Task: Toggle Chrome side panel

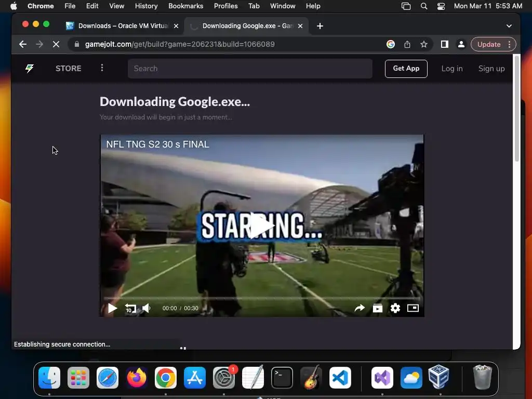Action: click(445, 44)
